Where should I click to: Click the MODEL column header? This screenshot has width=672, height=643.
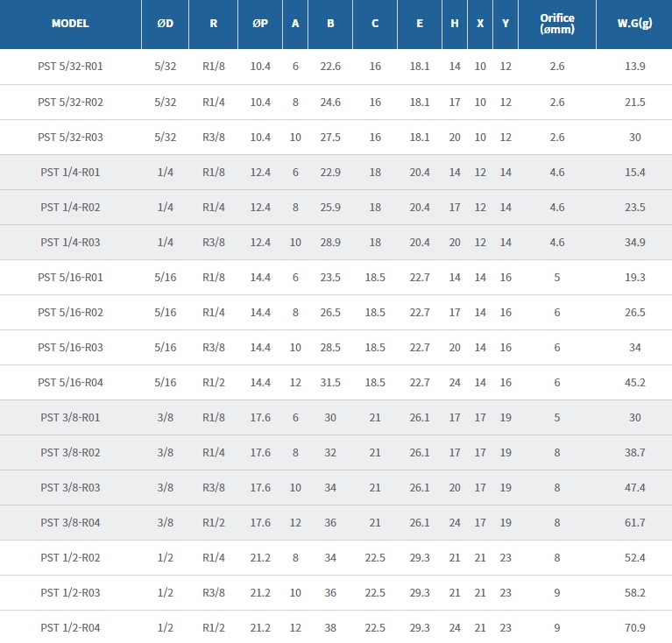point(70,24)
